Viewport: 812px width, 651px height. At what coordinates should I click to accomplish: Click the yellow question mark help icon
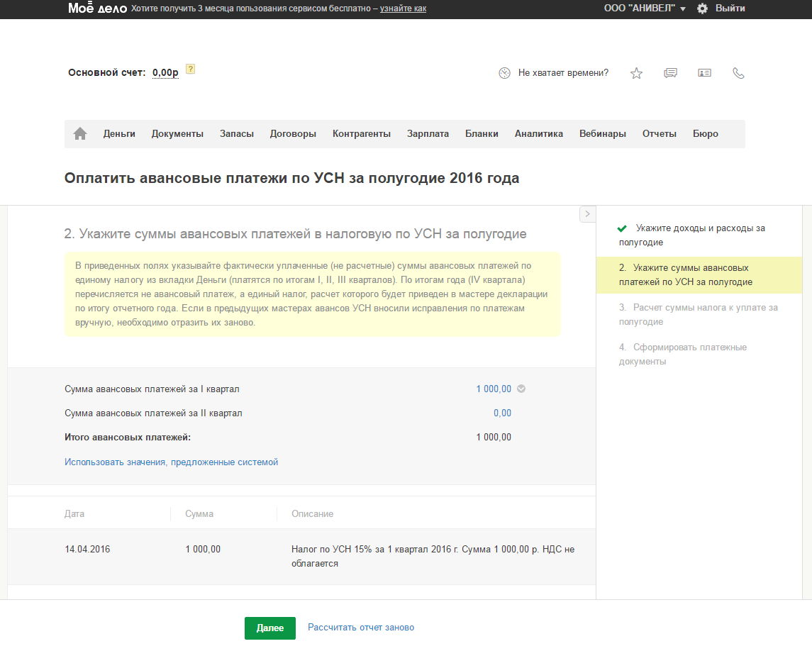click(x=190, y=69)
